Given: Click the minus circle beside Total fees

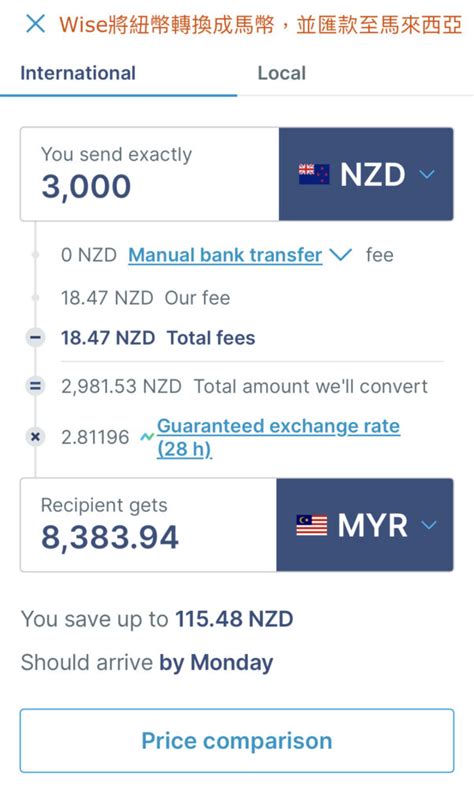Looking at the screenshot, I should click(x=35, y=338).
